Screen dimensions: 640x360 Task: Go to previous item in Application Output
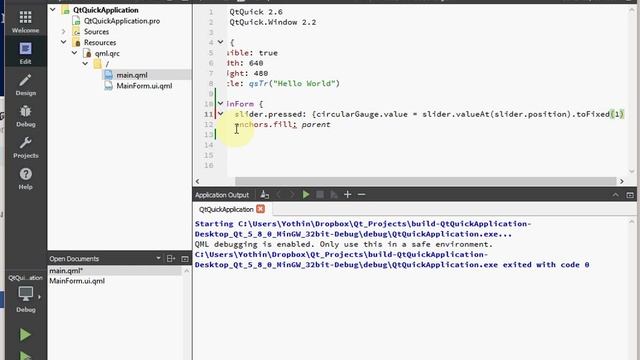tap(279, 195)
